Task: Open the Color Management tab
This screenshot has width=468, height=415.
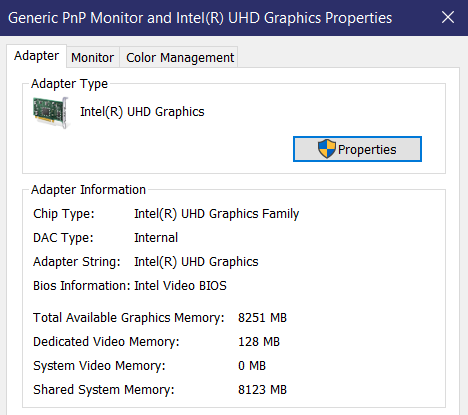Action: [x=180, y=57]
